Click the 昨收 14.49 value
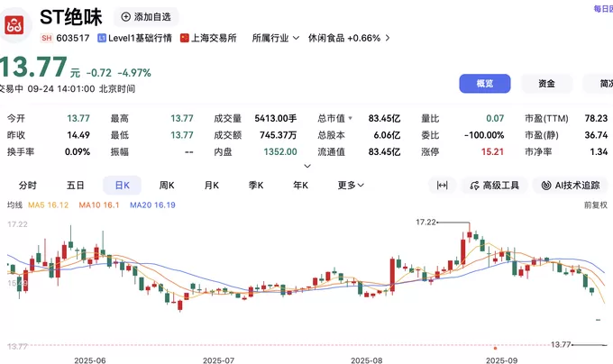This screenshot has height=364, width=613. pyautogui.click(x=78, y=135)
